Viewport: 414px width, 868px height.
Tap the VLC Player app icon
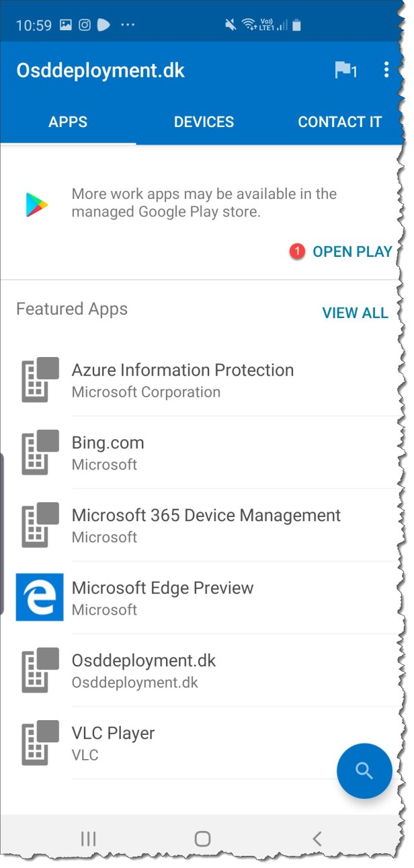click(40, 743)
